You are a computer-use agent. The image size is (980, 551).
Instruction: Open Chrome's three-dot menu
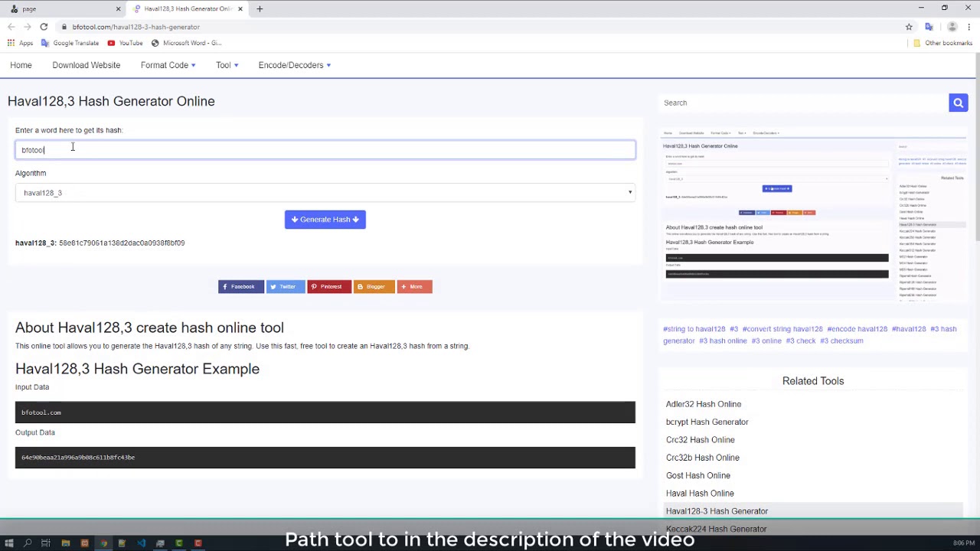point(969,27)
